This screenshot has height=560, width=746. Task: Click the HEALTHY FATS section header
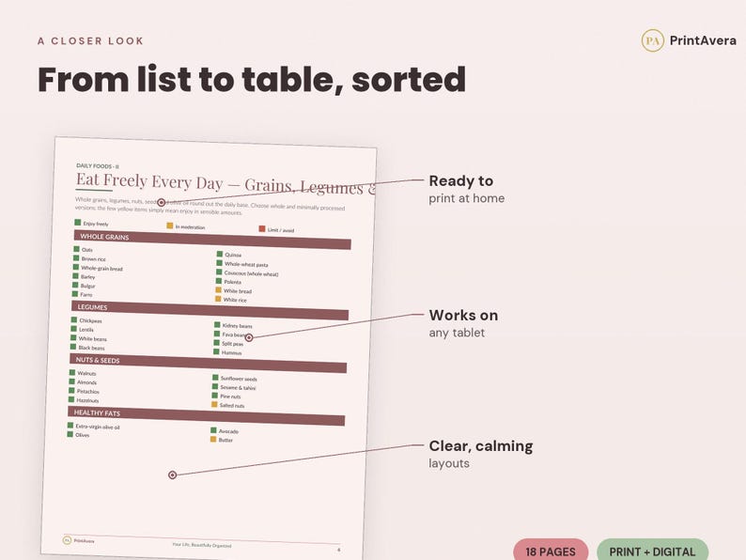pos(206,416)
